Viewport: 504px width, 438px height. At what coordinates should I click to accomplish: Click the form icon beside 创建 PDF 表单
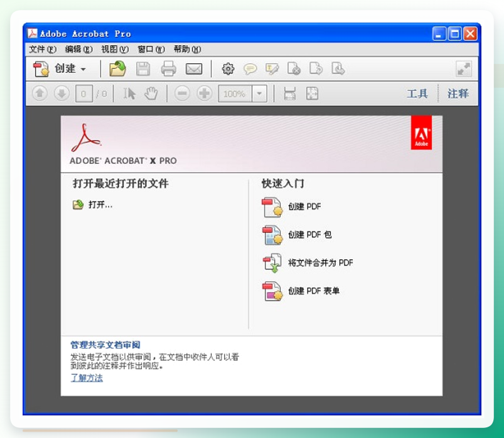click(272, 291)
